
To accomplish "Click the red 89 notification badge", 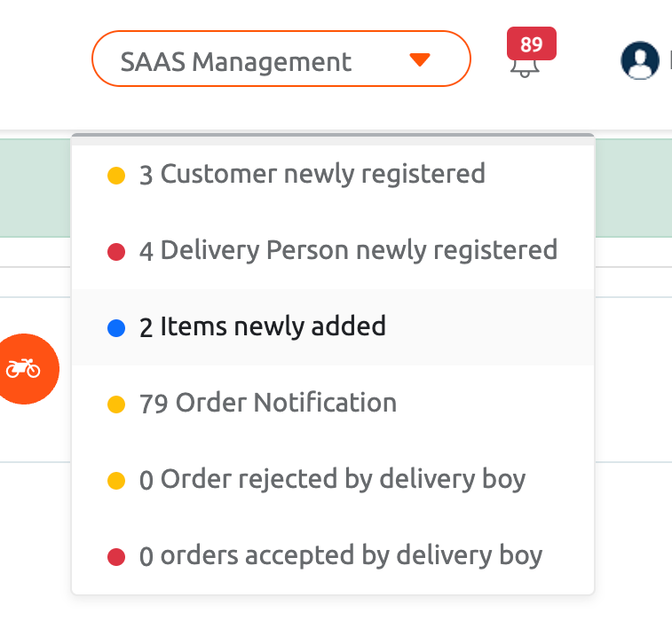I will [532, 43].
